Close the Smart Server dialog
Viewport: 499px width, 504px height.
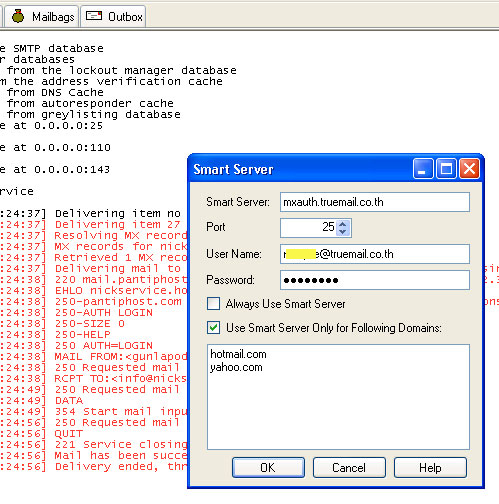[470, 169]
